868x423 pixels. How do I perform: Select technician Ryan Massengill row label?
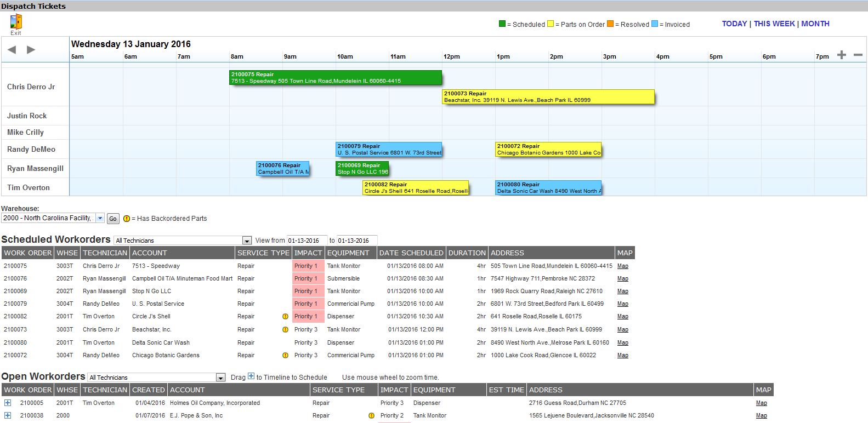click(x=36, y=168)
